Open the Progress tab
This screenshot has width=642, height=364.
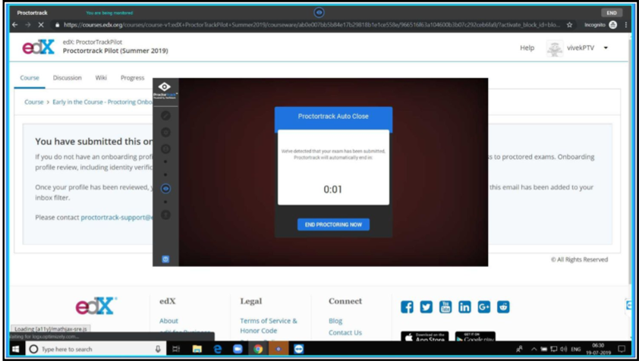coord(132,77)
